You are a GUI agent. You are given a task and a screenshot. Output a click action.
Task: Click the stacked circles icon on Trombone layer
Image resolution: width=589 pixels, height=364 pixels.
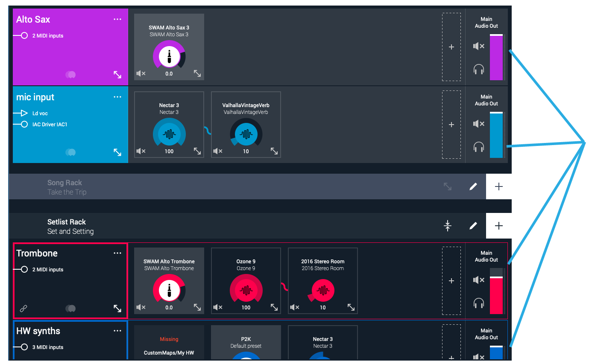70,309
